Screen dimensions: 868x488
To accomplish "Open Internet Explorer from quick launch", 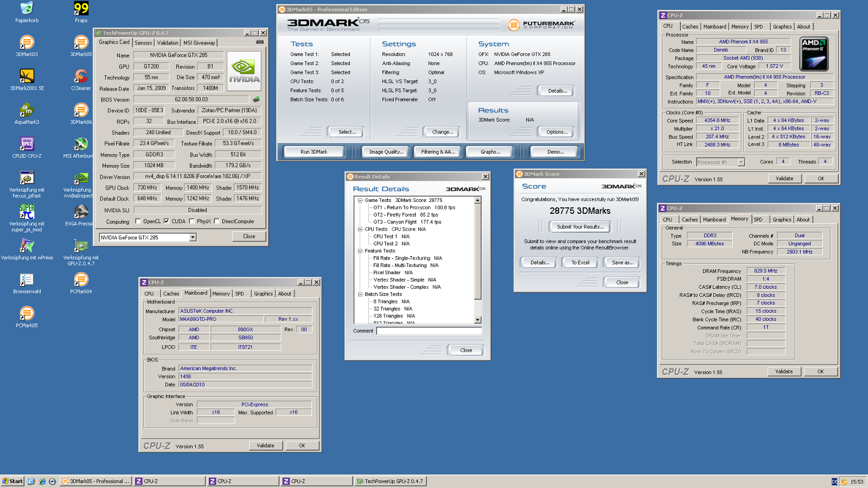I will pos(42,481).
